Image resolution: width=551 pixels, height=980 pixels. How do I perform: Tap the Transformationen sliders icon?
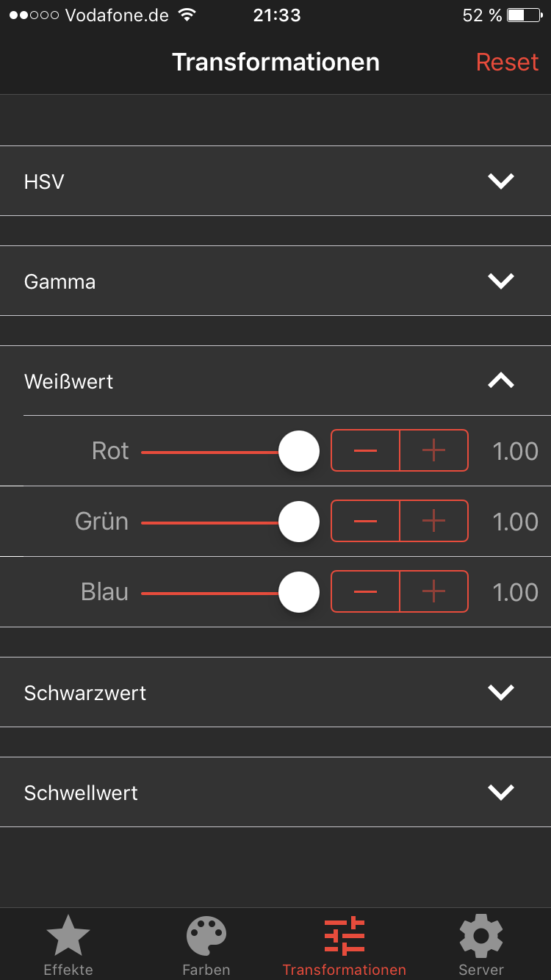pos(345,937)
